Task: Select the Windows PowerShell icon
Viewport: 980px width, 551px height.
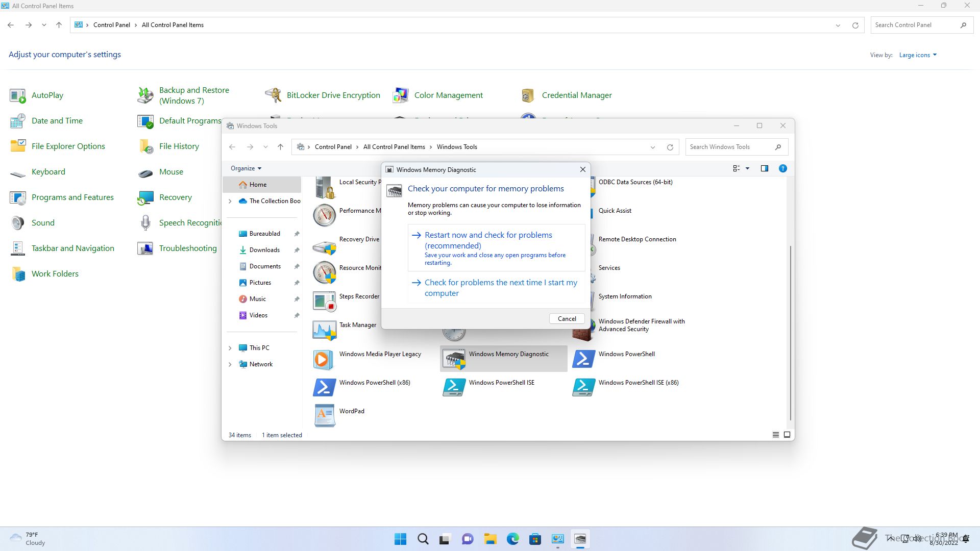Action: pos(583,359)
